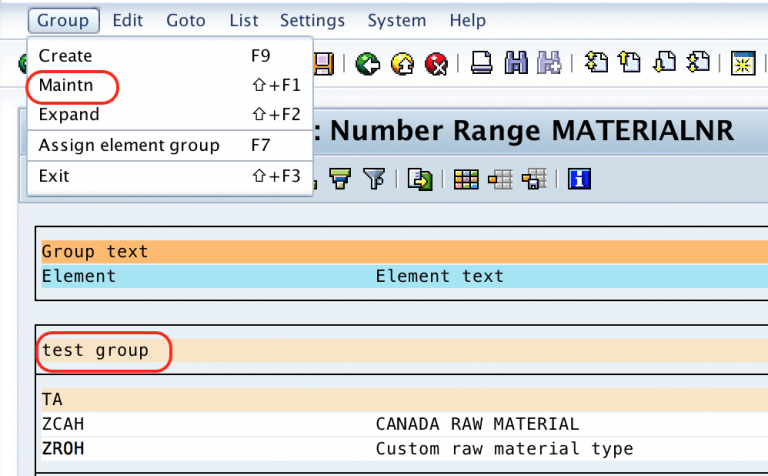Click the yellow Exit up-arrow icon
The image size is (768, 476).
click(x=402, y=64)
